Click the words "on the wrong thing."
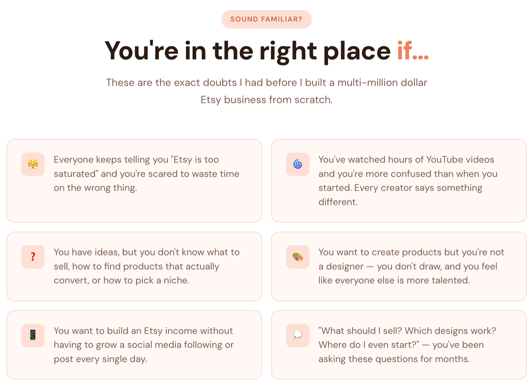This screenshot has height=392, width=532. coord(95,188)
